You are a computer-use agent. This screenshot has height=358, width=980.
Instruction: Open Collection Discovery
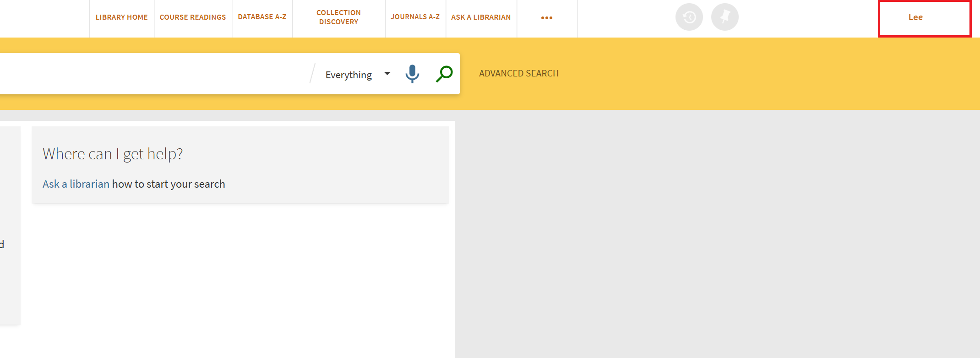click(x=338, y=17)
